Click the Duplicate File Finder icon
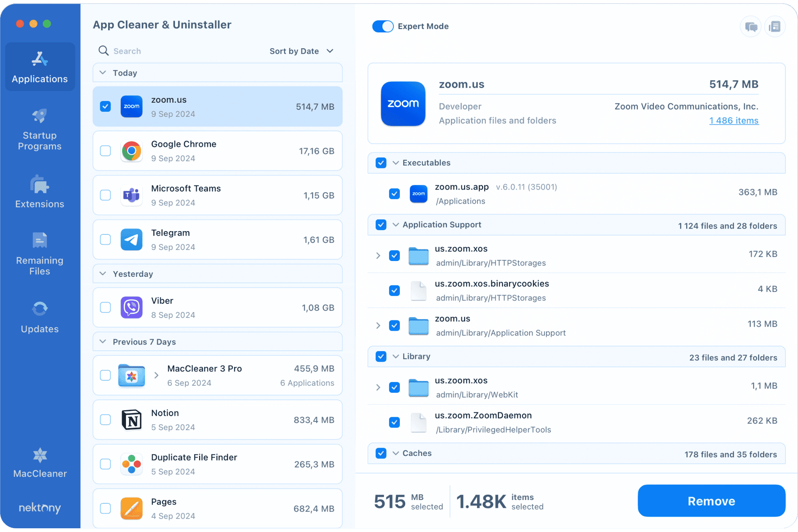Screen dimensions: 798x532 131,464
